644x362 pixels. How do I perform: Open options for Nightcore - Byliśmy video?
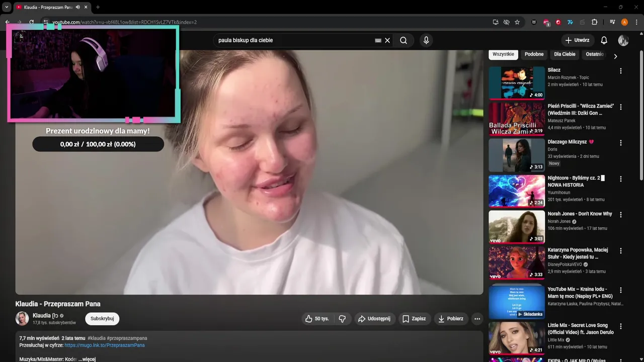(x=621, y=179)
